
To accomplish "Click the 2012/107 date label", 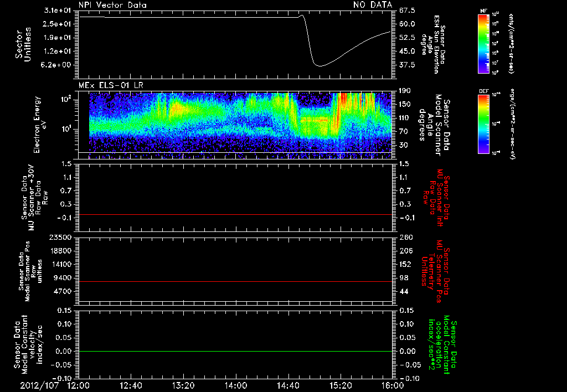I will point(39,386).
